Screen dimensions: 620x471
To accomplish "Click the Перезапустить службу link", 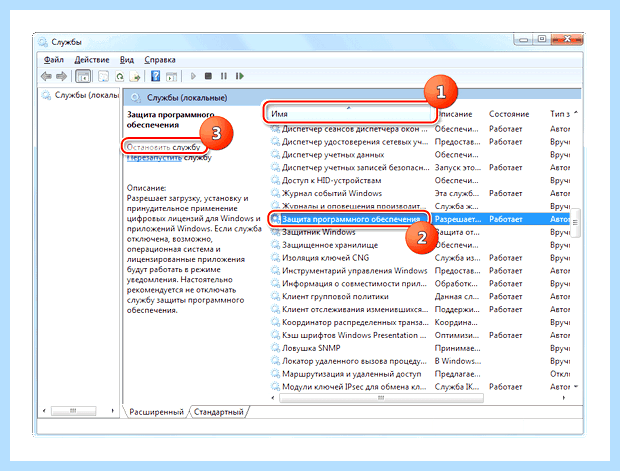I will coord(169,158).
